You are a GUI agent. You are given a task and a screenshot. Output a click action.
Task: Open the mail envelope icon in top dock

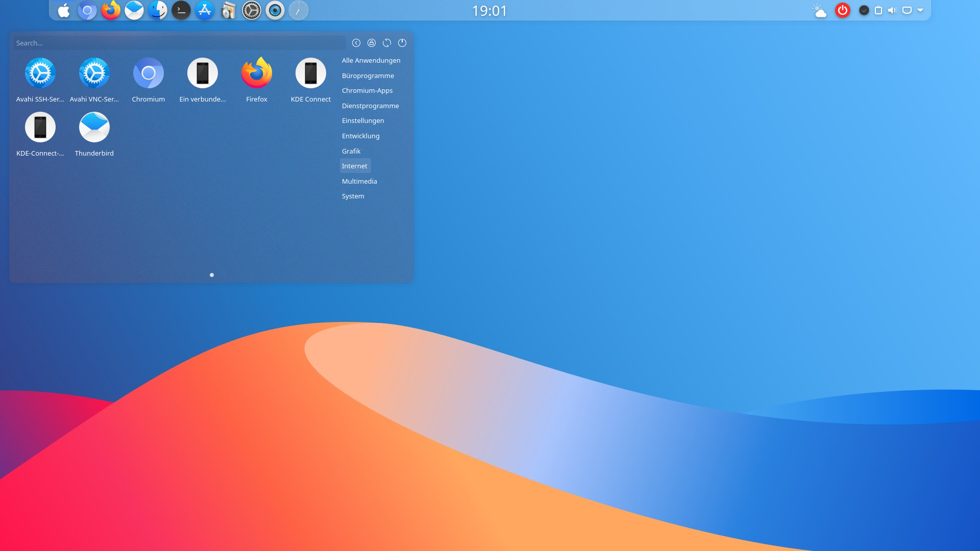coord(134,10)
